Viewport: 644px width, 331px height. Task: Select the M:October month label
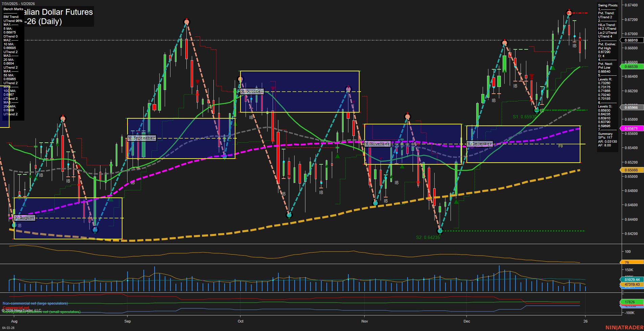pos(252,91)
